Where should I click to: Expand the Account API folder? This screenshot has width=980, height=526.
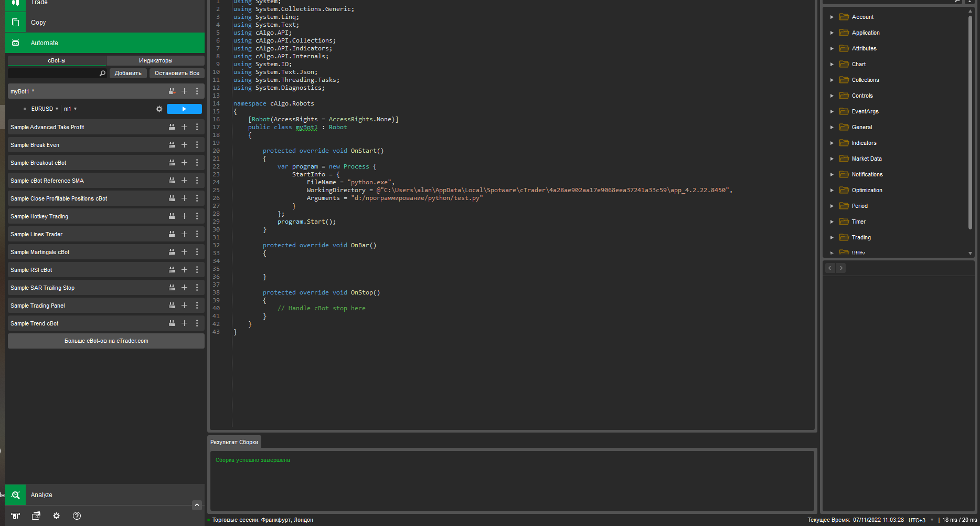point(832,17)
